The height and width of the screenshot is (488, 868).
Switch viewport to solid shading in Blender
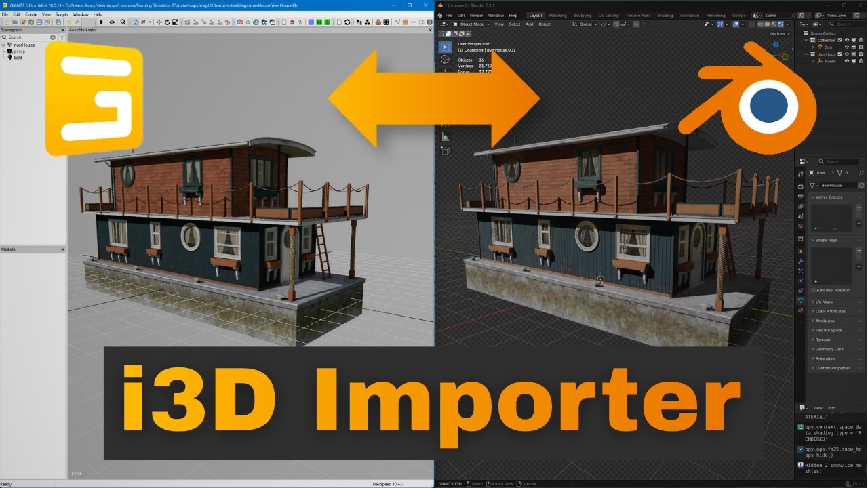(767, 24)
